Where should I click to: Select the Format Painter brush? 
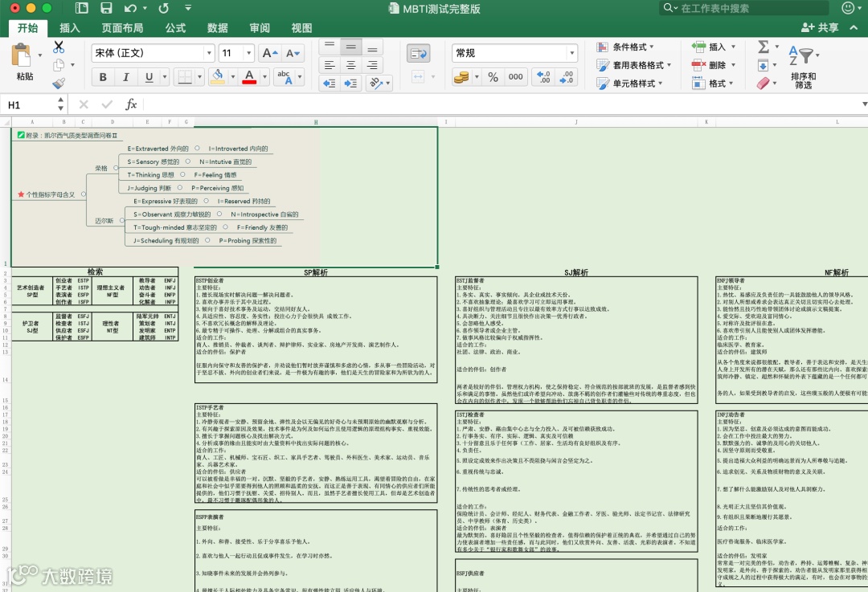coord(59,83)
